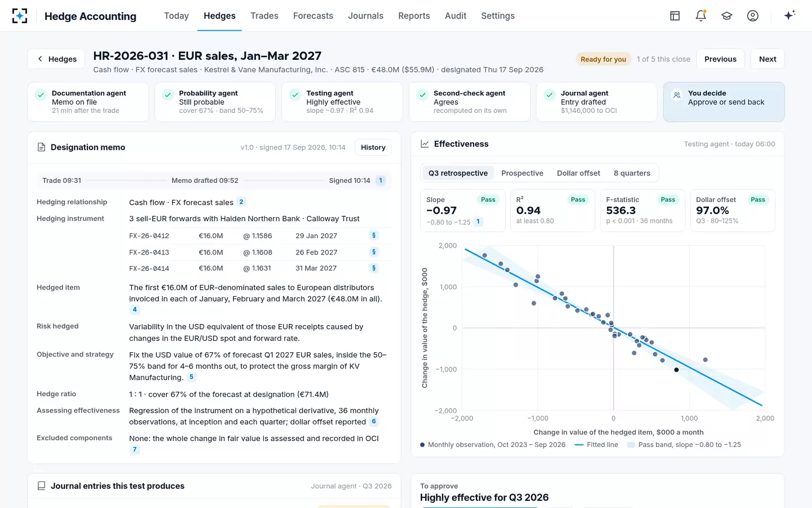Open footnote 1 in the Slope card
Screen dimensions: 812x508
[x=478, y=222]
